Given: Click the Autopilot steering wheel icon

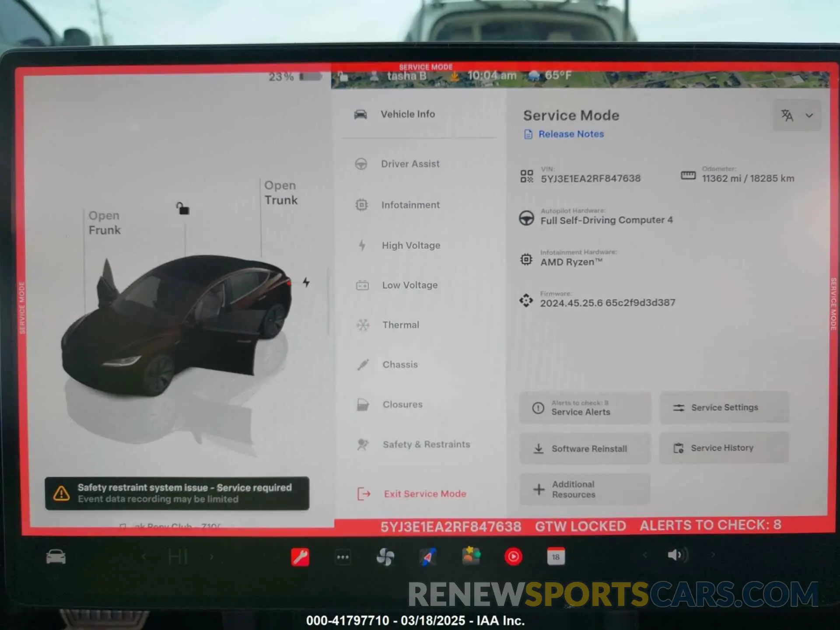Looking at the screenshot, I should (x=526, y=218).
